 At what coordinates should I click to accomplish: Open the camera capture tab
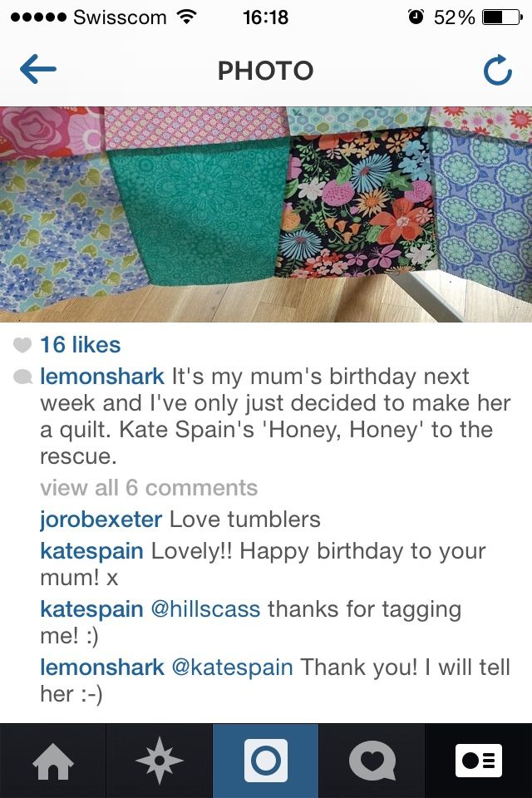pyautogui.click(x=266, y=761)
